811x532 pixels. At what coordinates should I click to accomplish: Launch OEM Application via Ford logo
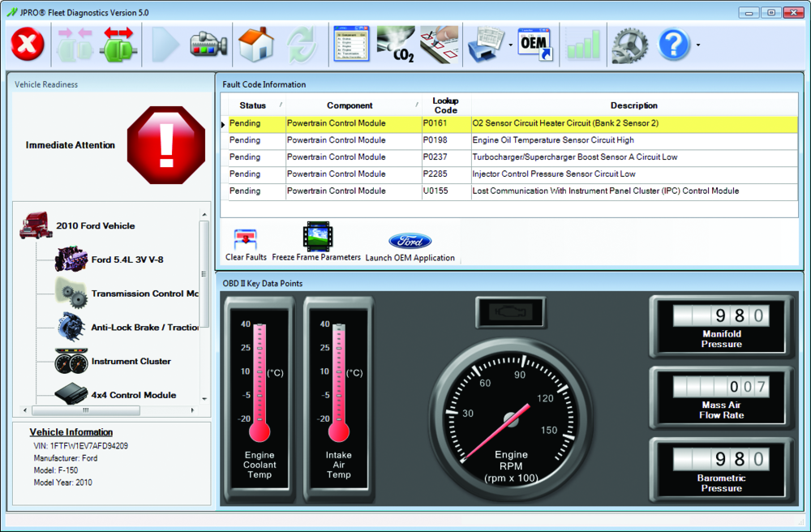[410, 246]
